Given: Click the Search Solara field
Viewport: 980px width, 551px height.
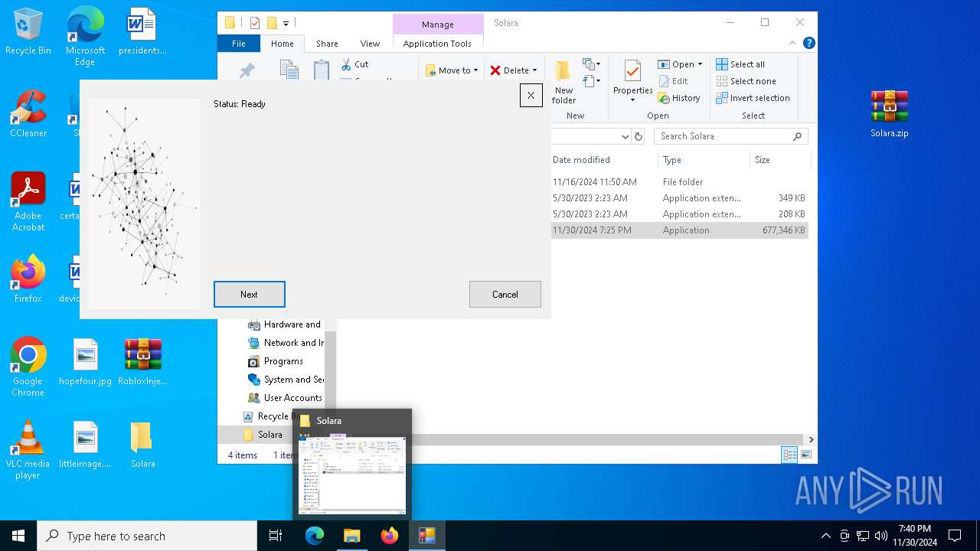Looking at the screenshot, I should pos(731,136).
